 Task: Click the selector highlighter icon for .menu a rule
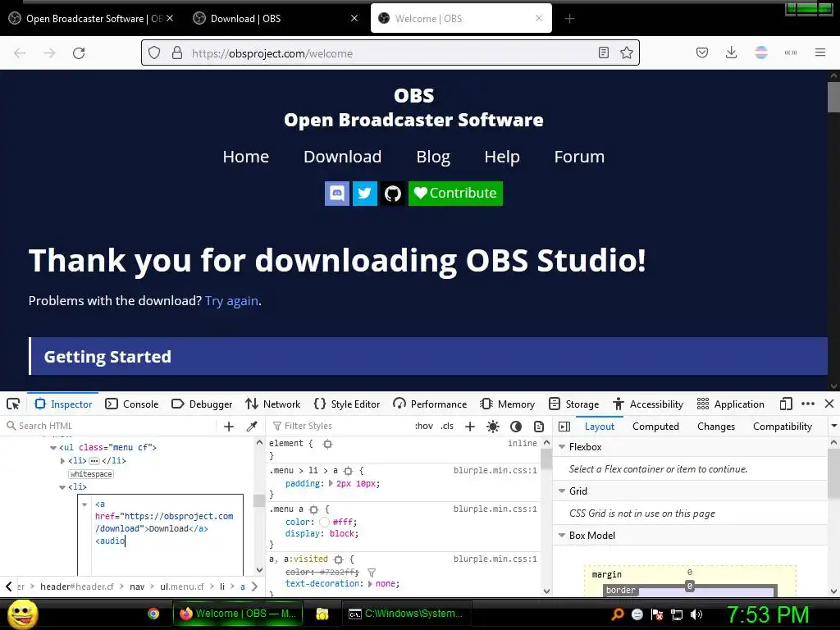click(x=314, y=509)
